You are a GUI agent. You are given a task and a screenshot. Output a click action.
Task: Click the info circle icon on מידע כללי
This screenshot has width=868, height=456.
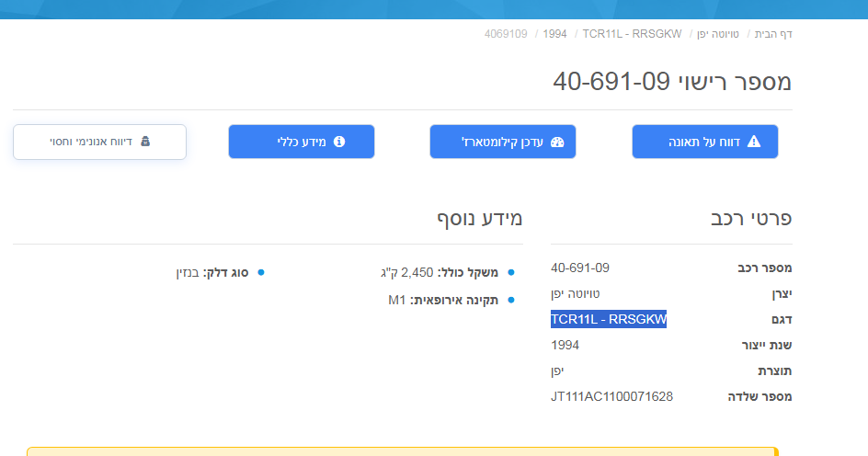pyautogui.click(x=339, y=142)
